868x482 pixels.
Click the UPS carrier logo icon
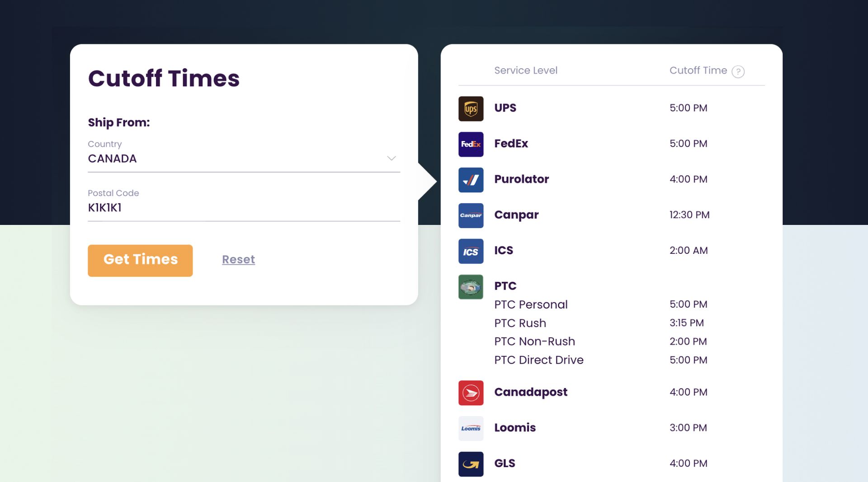point(471,108)
